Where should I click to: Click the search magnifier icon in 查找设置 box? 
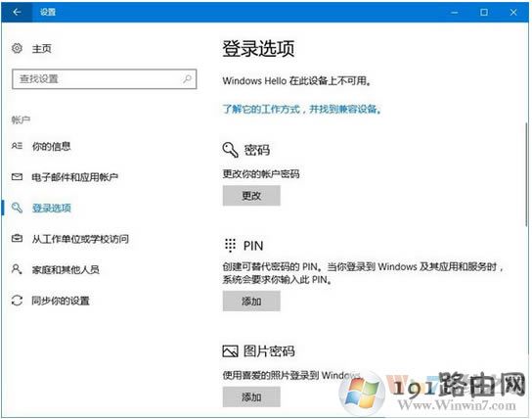click(x=187, y=79)
